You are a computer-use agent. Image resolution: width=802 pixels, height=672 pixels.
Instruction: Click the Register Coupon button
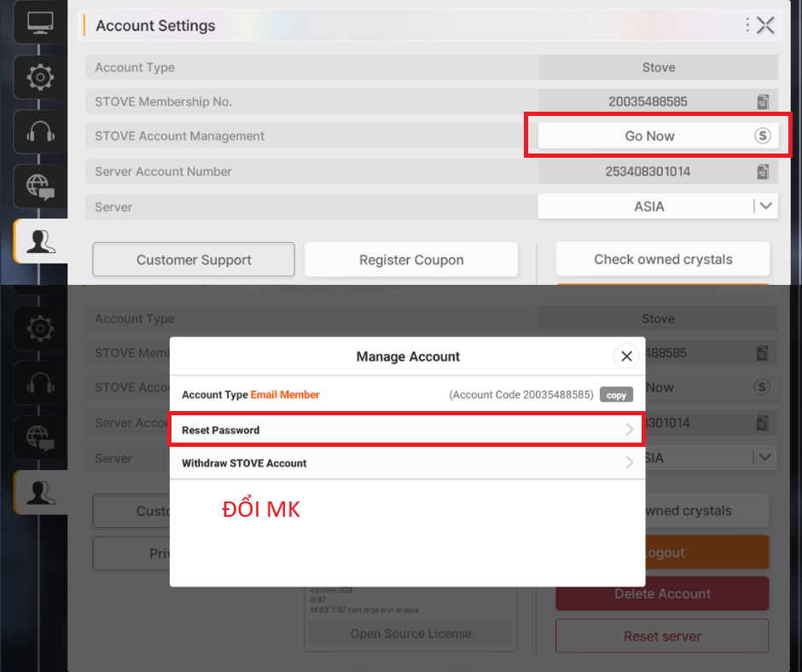pyautogui.click(x=411, y=260)
